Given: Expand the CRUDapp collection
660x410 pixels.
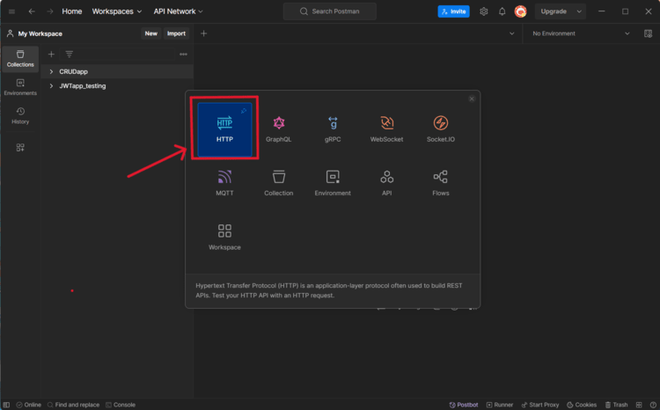Looking at the screenshot, I should click(51, 72).
